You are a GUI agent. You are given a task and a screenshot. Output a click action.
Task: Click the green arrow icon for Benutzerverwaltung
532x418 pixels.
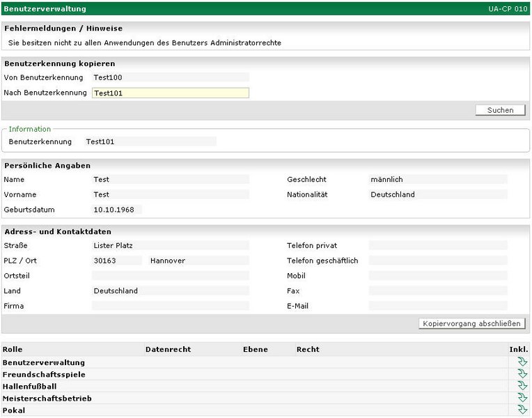[x=522, y=362]
